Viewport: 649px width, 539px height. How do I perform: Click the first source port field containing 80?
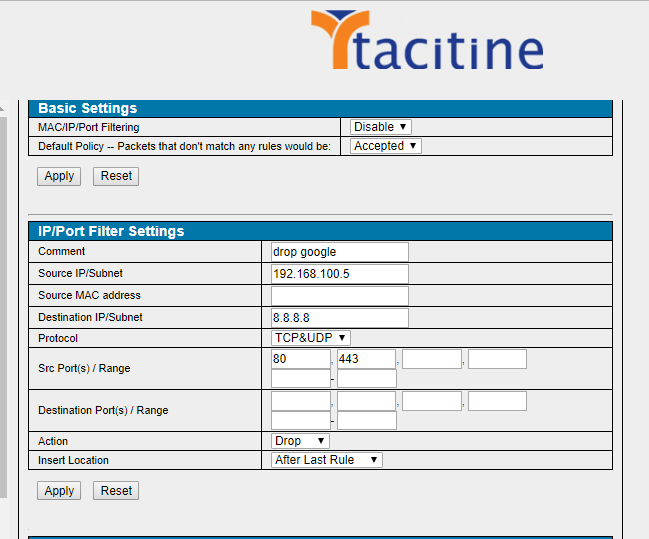coord(300,359)
